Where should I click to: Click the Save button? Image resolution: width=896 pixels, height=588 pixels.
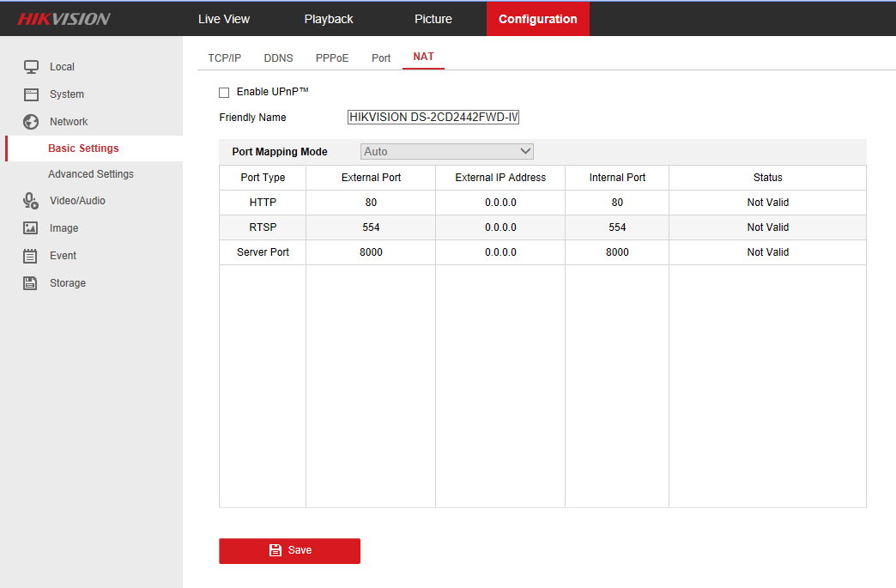[x=289, y=550]
